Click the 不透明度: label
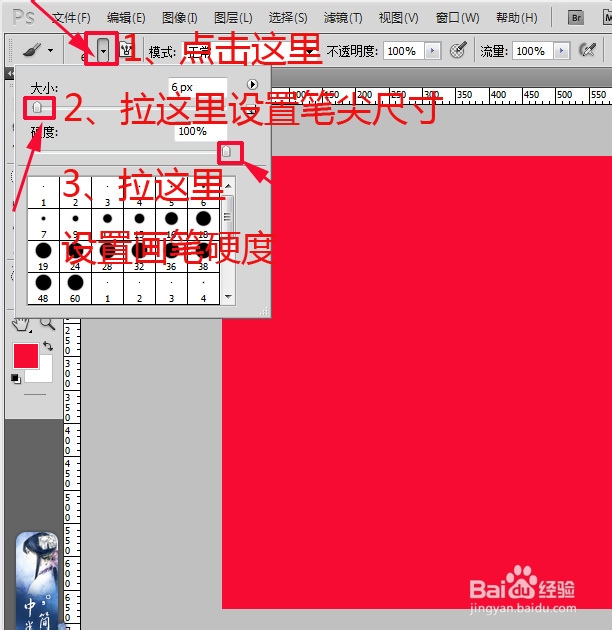This screenshot has width=612, height=630. click(352, 51)
